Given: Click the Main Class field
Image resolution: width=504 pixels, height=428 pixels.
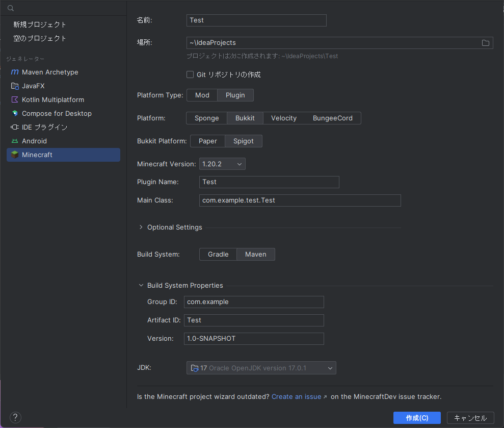Looking at the screenshot, I should [x=300, y=200].
